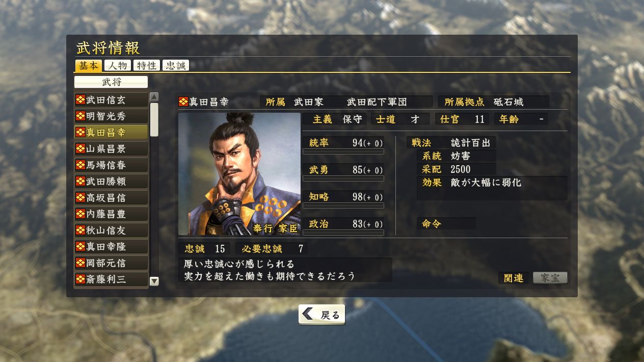Click the back arrow icon on 戻る
Viewport: 644px width, 362px height.
tap(307, 314)
